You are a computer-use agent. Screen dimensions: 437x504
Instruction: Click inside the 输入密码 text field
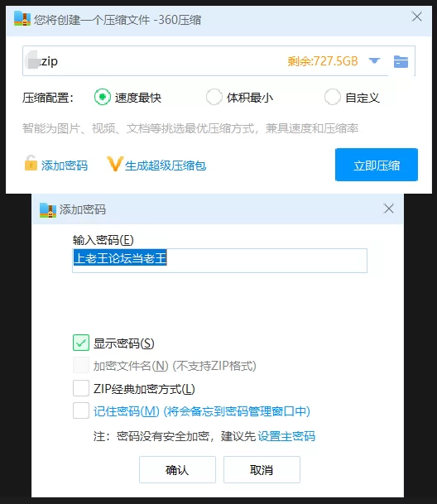click(x=219, y=261)
